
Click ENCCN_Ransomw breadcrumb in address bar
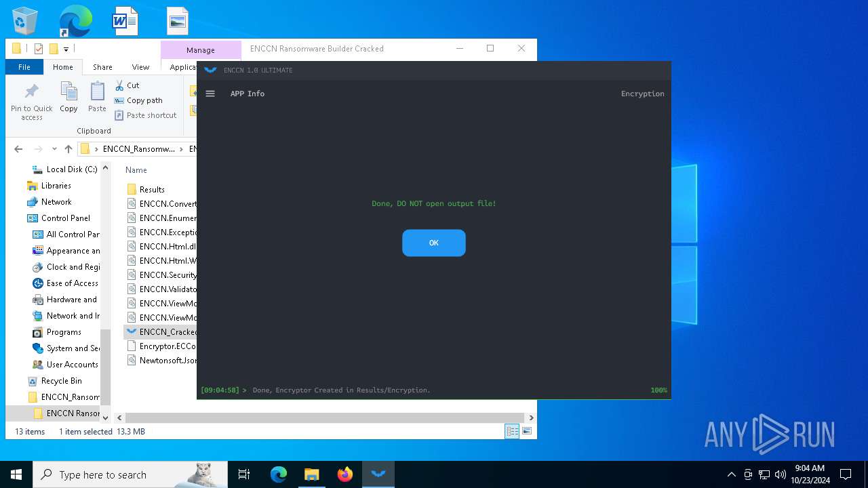(x=138, y=149)
